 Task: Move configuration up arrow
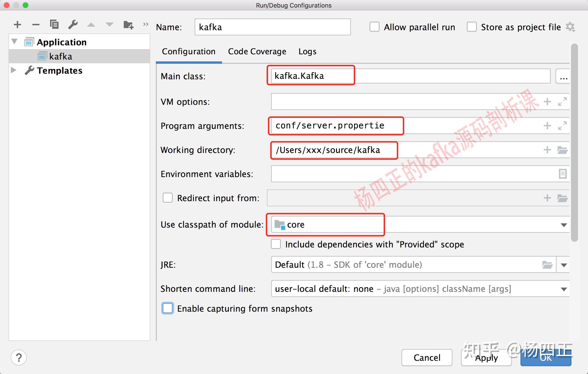91,24
